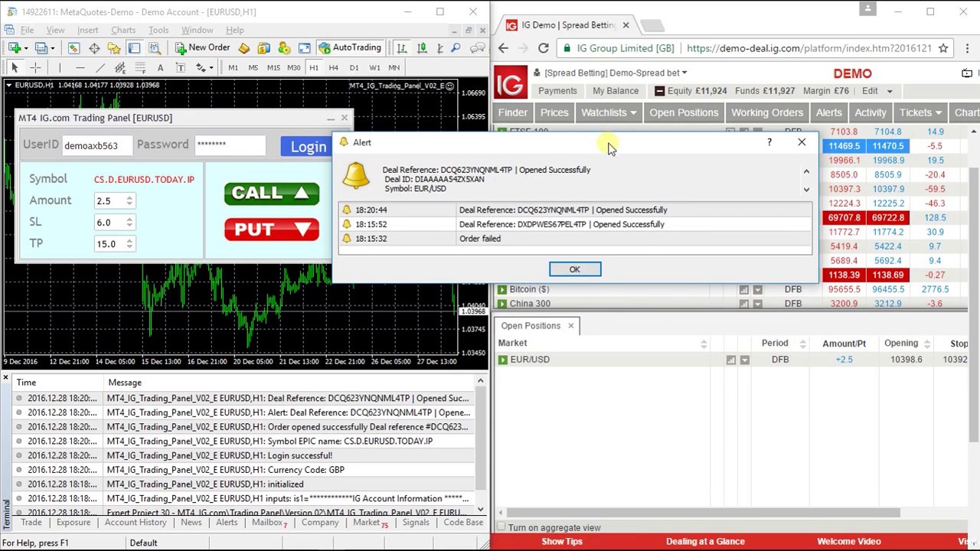
Task: Open the Exposure terminal tab
Action: [73, 522]
